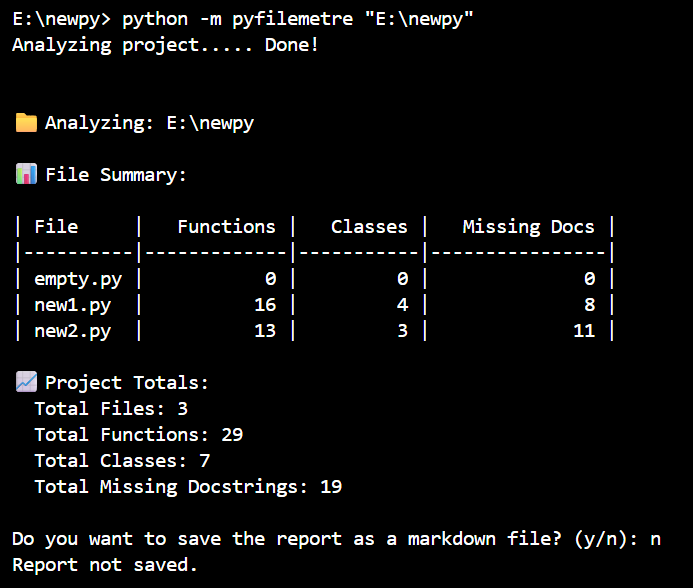
Task: Click the line chart emoji beside Project Totals
Action: [27, 382]
